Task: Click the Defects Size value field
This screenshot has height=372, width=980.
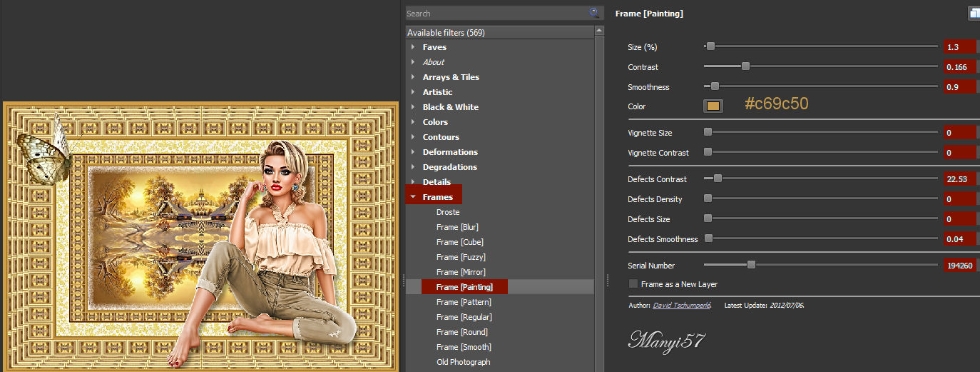Action: pos(959,219)
